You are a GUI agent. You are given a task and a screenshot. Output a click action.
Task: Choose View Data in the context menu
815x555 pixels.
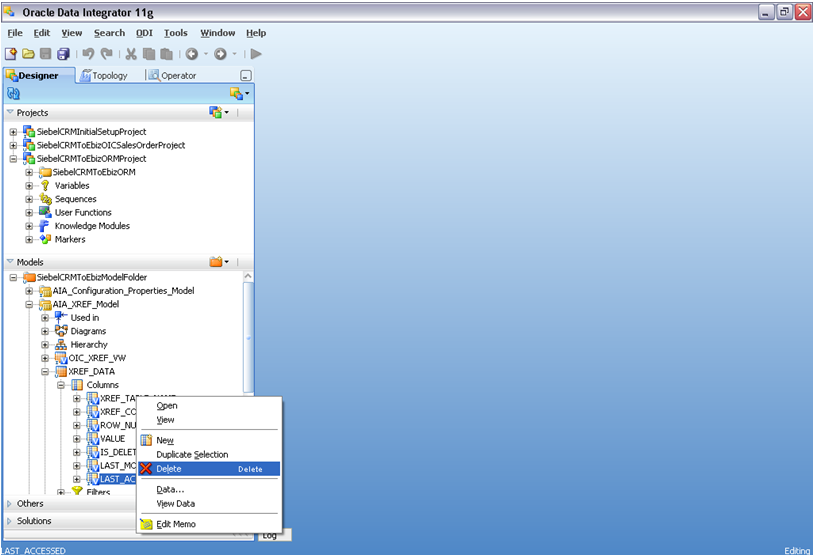(x=209, y=504)
